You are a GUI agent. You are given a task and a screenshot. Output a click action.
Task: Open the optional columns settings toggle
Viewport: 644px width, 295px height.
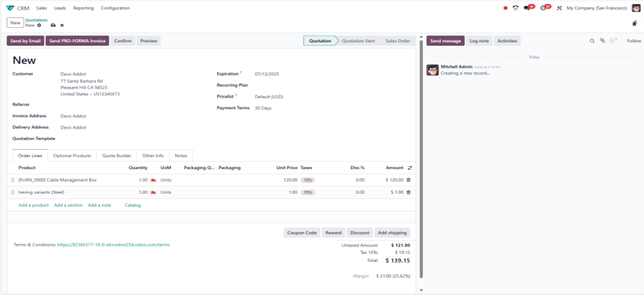point(409,168)
